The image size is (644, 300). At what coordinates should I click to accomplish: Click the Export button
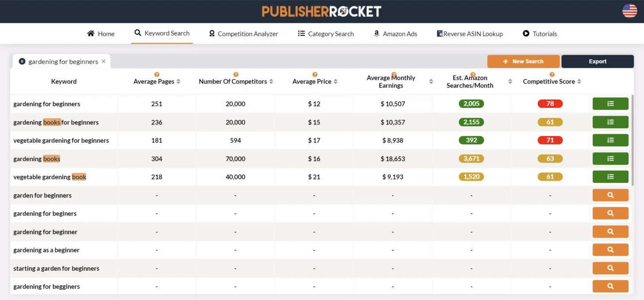598,61
